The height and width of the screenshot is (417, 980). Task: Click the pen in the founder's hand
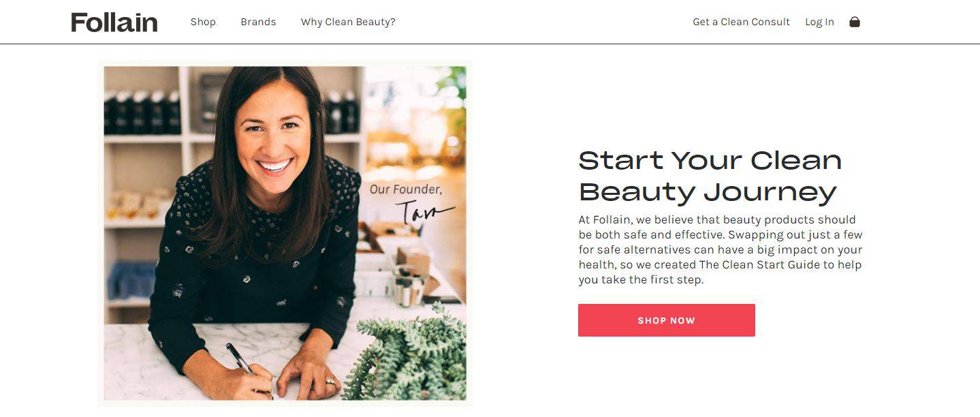[240, 357]
